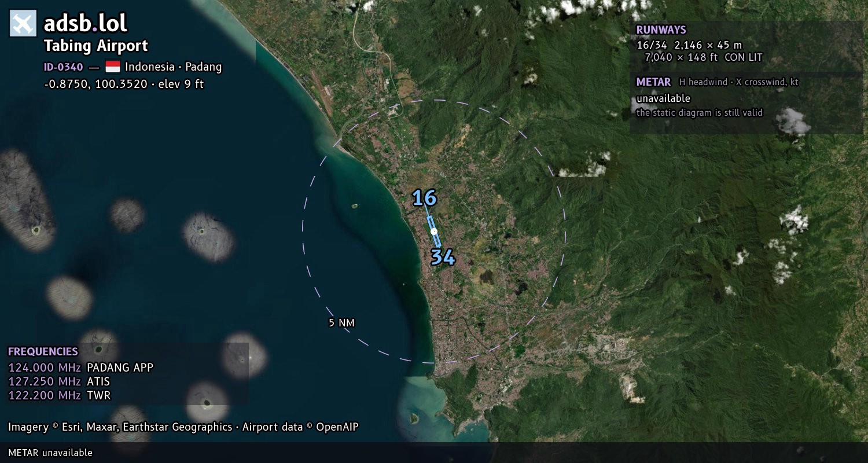Screen dimensions: 868x463
Task: Click the Tabing Airport heading
Action: pos(96,46)
